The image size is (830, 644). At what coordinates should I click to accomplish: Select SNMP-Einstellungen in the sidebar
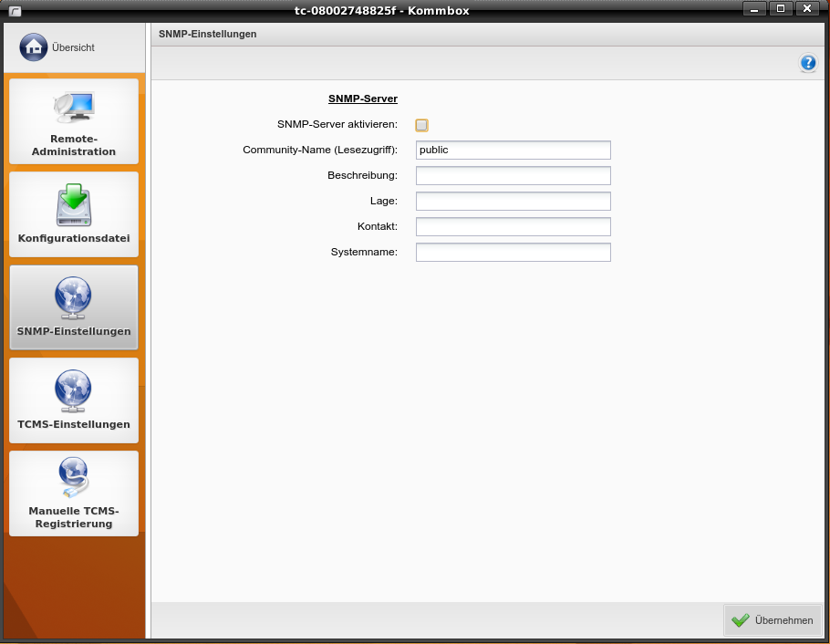pyautogui.click(x=74, y=307)
